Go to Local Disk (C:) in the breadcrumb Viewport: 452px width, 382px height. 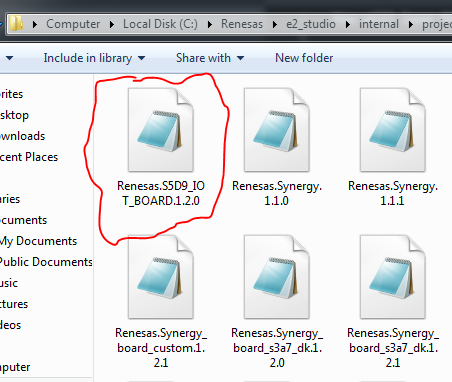[160, 24]
